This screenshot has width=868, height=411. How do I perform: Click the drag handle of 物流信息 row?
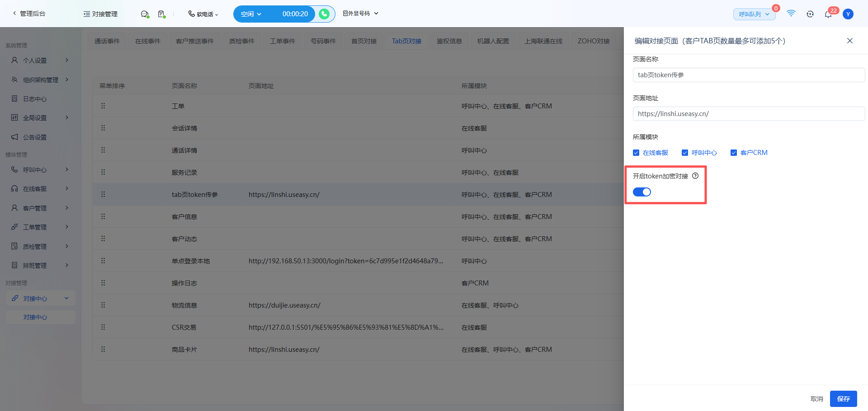point(103,305)
